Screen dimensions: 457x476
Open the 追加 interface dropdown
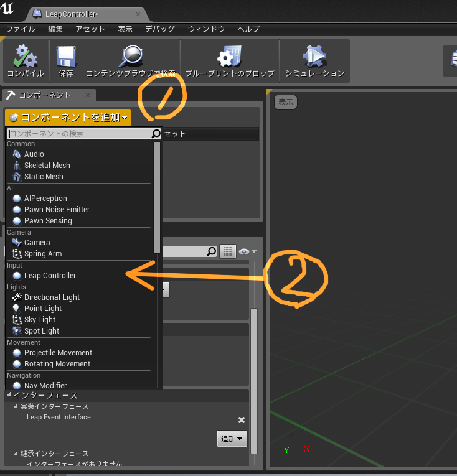[232, 439]
